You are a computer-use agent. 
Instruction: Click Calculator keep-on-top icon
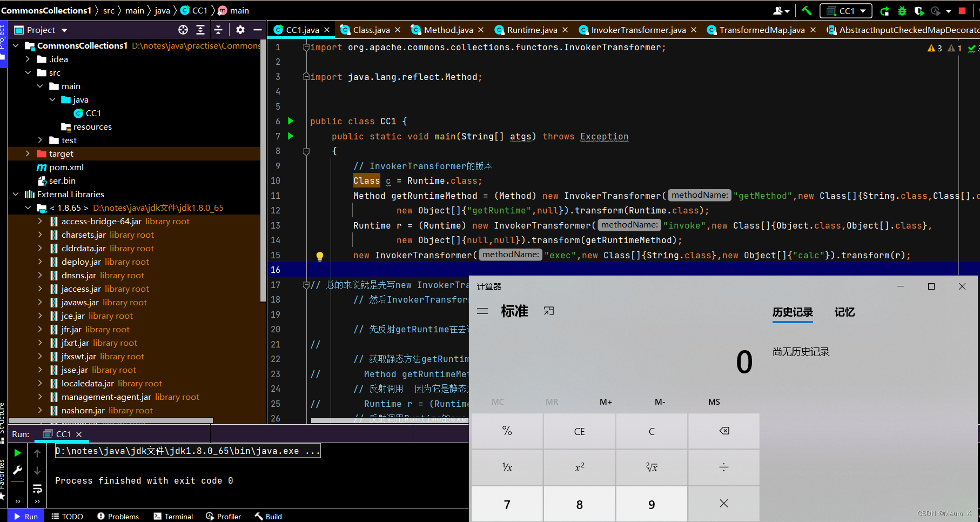coord(549,311)
